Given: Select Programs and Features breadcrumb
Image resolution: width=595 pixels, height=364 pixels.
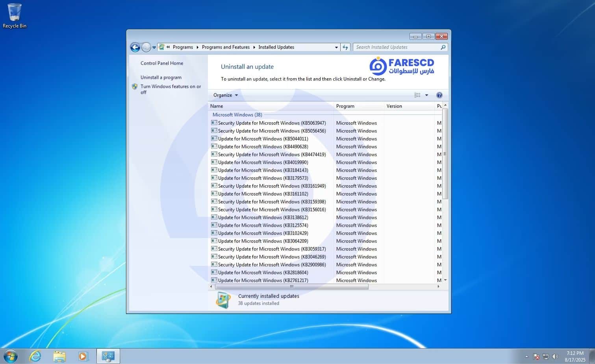Looking at the screenshot, I should pyautogui.click(x=226, y=47).
